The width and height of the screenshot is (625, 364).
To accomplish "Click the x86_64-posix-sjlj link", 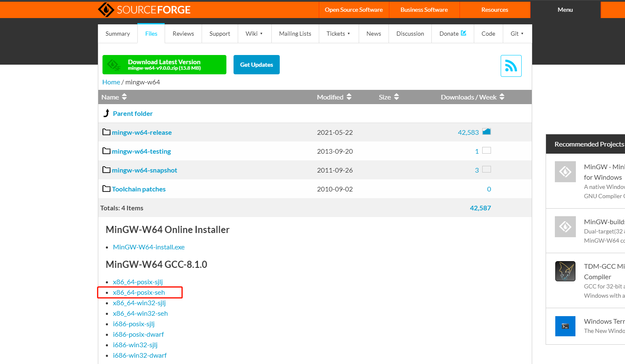I will [x=138, y=282].
